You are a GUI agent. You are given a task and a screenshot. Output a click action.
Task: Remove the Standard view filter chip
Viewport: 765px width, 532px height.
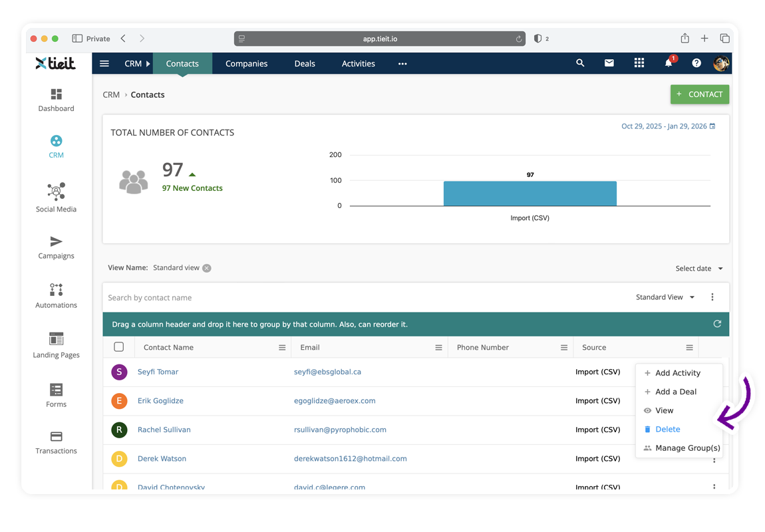(207, 268)
